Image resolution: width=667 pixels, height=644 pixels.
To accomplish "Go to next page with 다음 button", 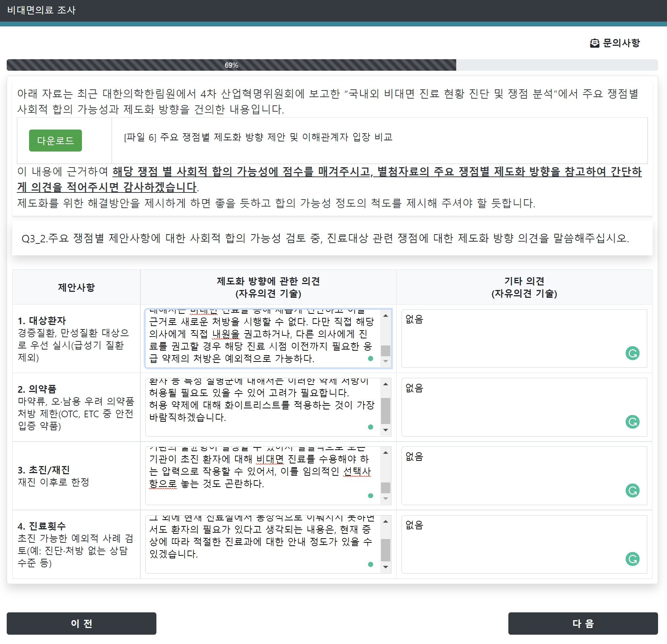I will click(583, 623).
